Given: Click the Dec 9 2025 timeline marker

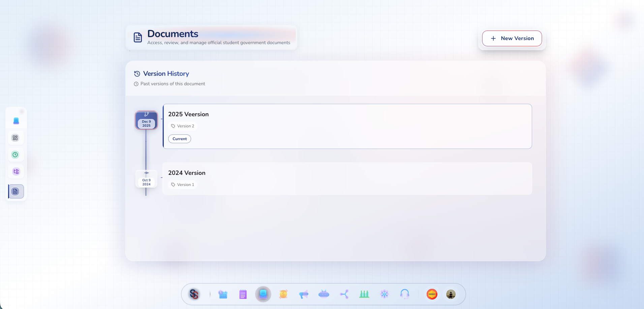Looking at the screenshot, I should 146,120.
